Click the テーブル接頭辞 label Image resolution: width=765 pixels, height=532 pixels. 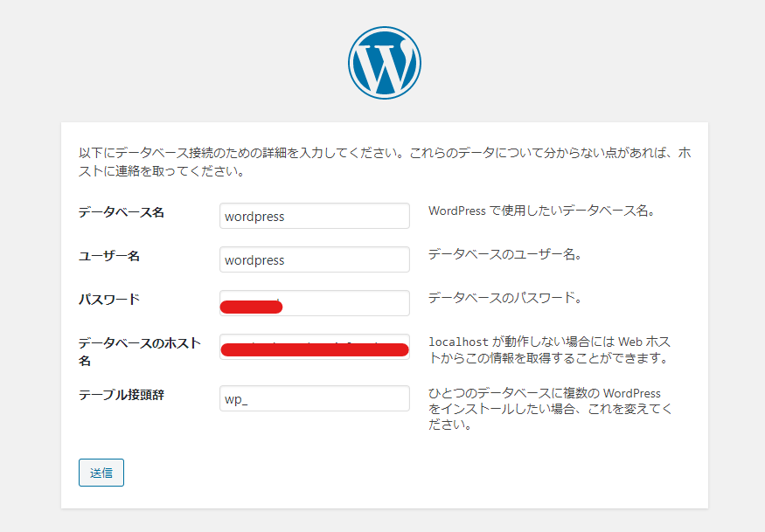(x=122, y=395)
